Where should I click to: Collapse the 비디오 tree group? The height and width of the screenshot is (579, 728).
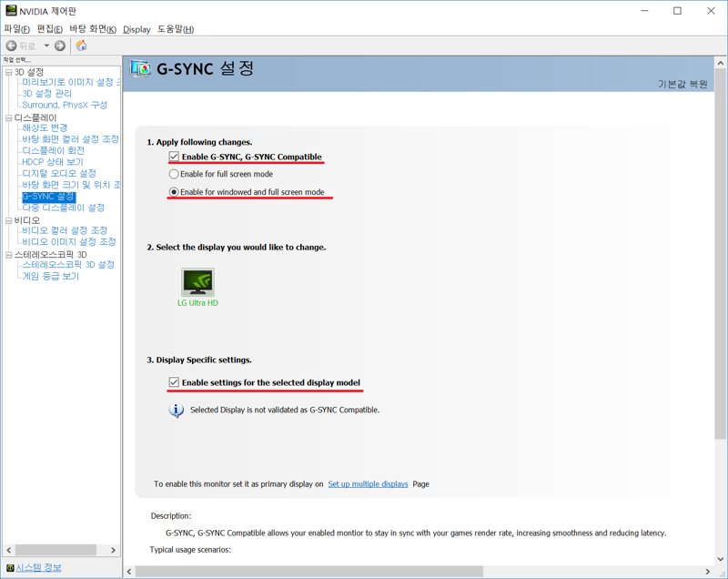pyautogui.click(x=8, y=220)
